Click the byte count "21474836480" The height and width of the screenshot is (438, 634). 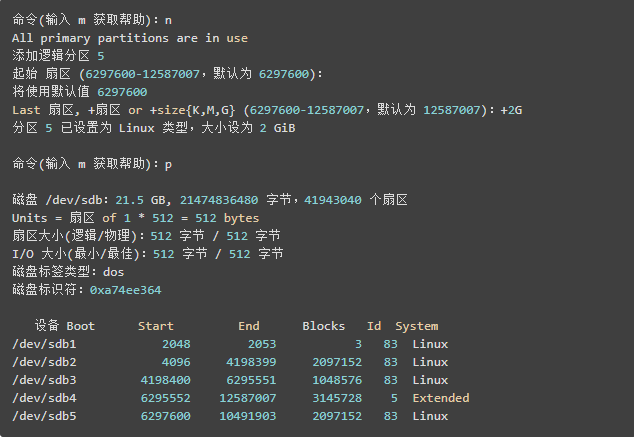pyautogui.click(x=219, y=200)
